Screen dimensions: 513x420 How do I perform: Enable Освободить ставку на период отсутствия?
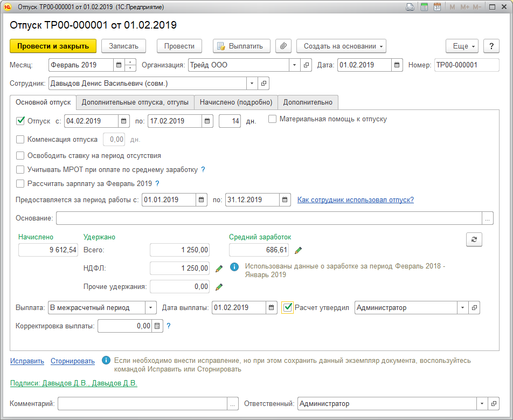pos(20,155)
